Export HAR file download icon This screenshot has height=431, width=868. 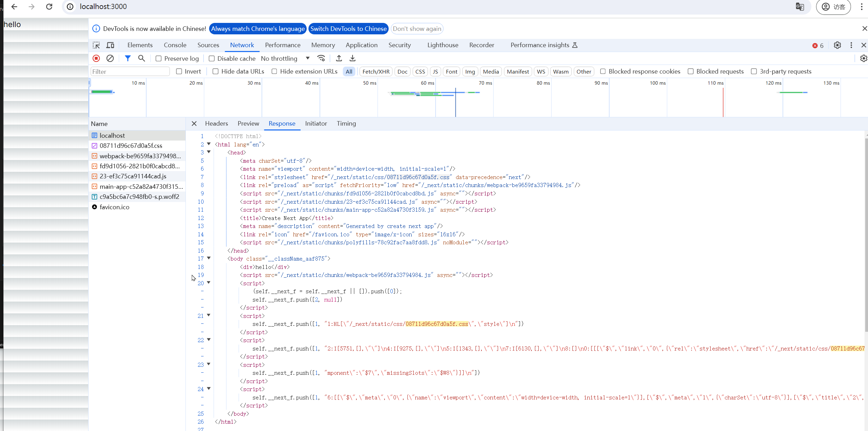coord(353,58)
